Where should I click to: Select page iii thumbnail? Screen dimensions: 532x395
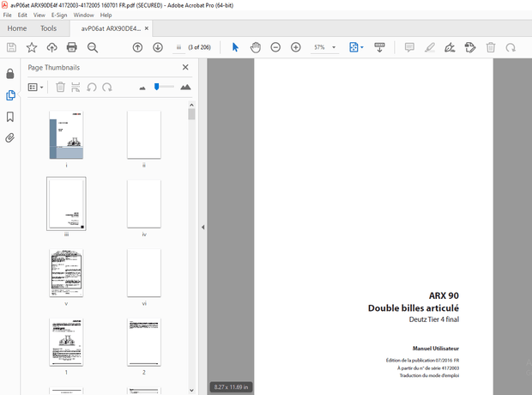[66, 204]
